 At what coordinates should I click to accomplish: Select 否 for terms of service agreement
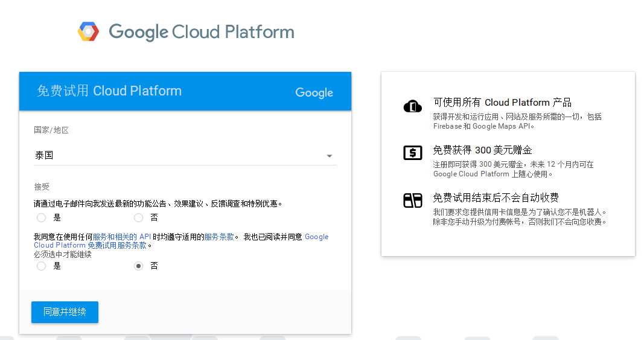[x=138, y=266]
